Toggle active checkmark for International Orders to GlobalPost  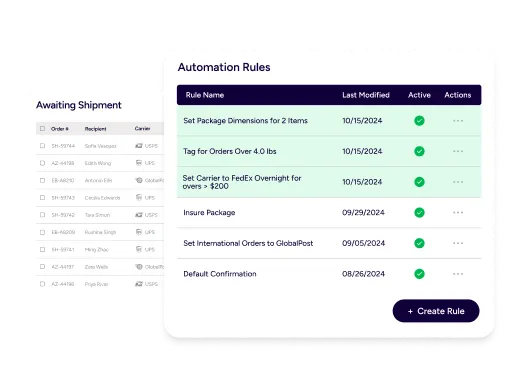[x=419, y=243]
